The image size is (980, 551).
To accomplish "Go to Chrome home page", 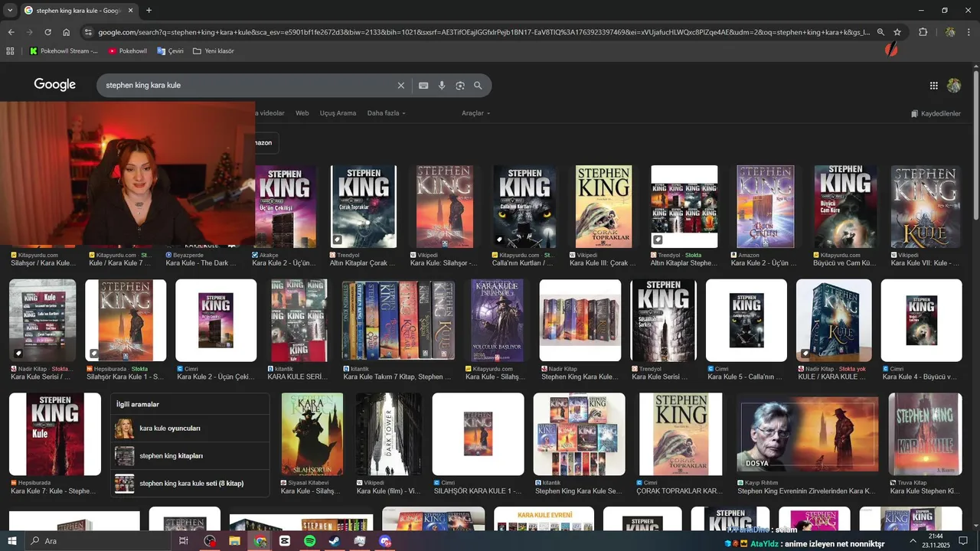I will point(67,32).
